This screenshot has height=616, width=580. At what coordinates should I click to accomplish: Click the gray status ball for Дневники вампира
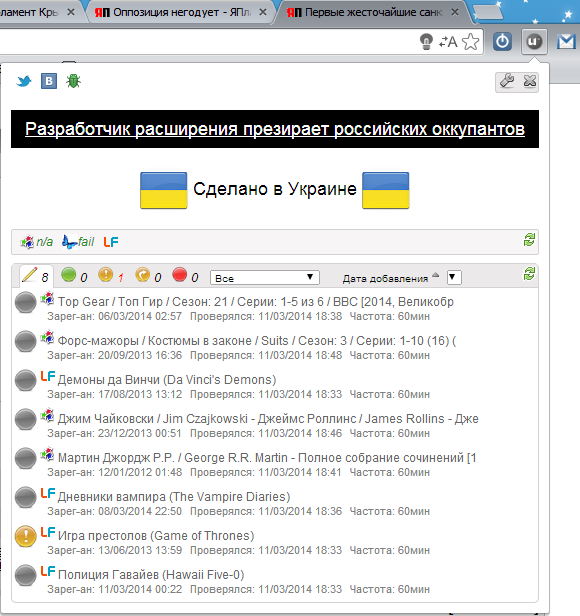[26, 497]
